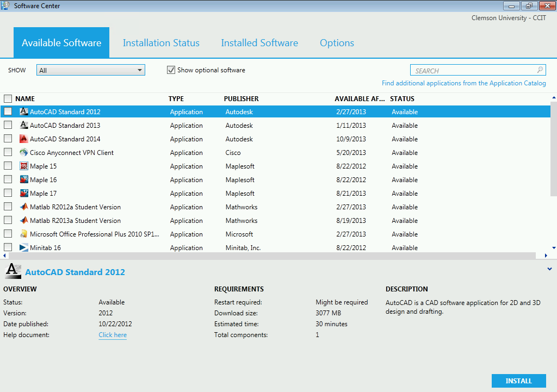Click the Mathworks publisher cell for Matlab R2012a
The width and height of the screenshot is (557, 392).
(x=241, y=207)
